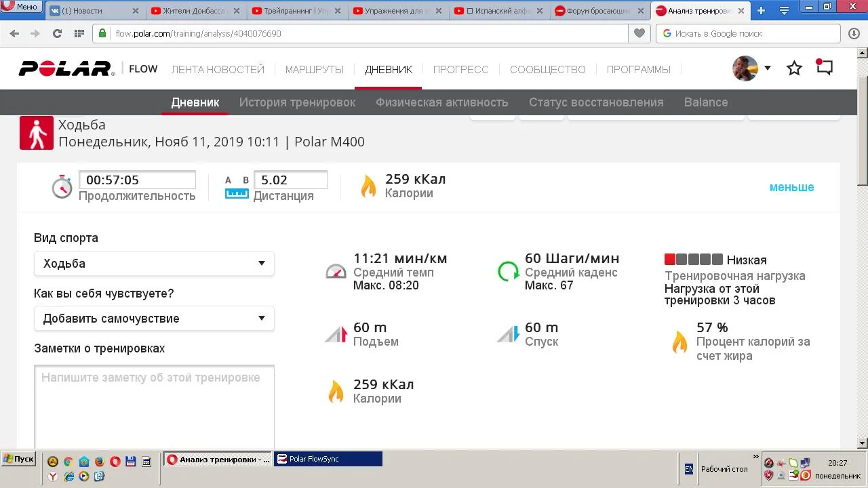868x488 pixels.
Task: Click the browser reload page icon
Action: point(57,33)
